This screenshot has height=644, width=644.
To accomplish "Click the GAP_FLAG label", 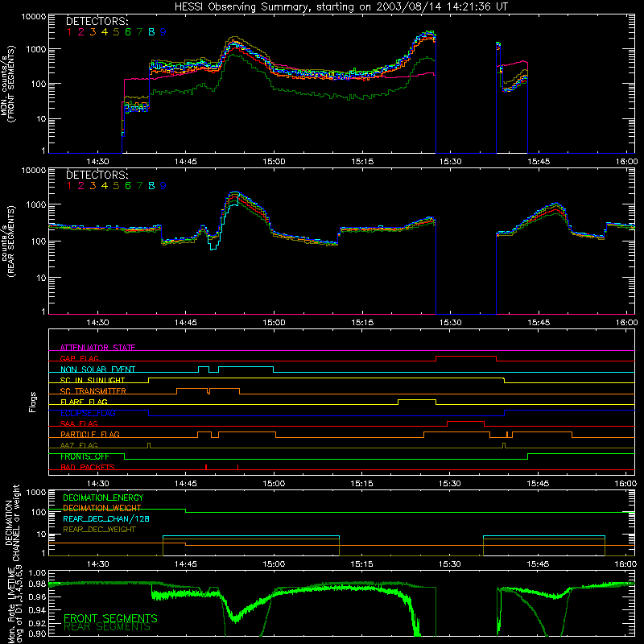I will click(x=79, y=358).
